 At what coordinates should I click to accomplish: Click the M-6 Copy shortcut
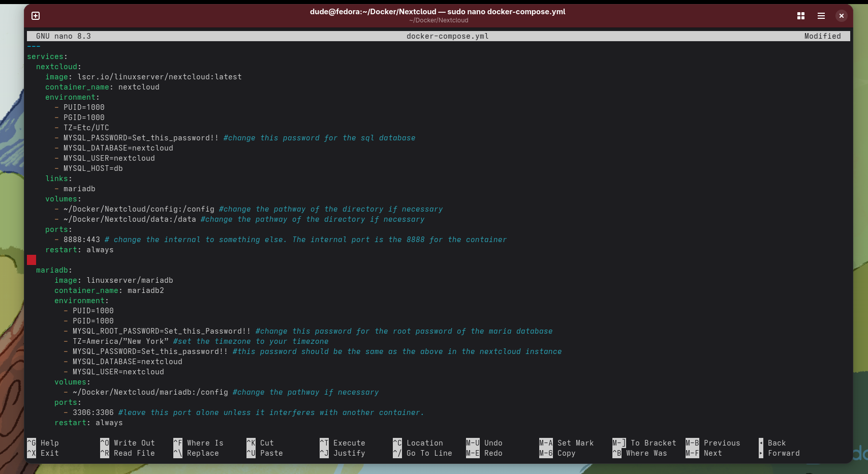pyautogui.click(x=557, y=453)
